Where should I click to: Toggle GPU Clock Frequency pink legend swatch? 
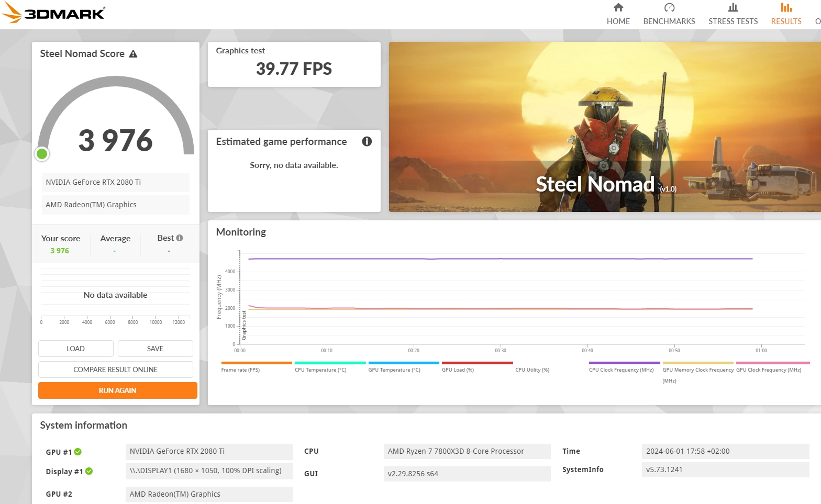point(773,363)
